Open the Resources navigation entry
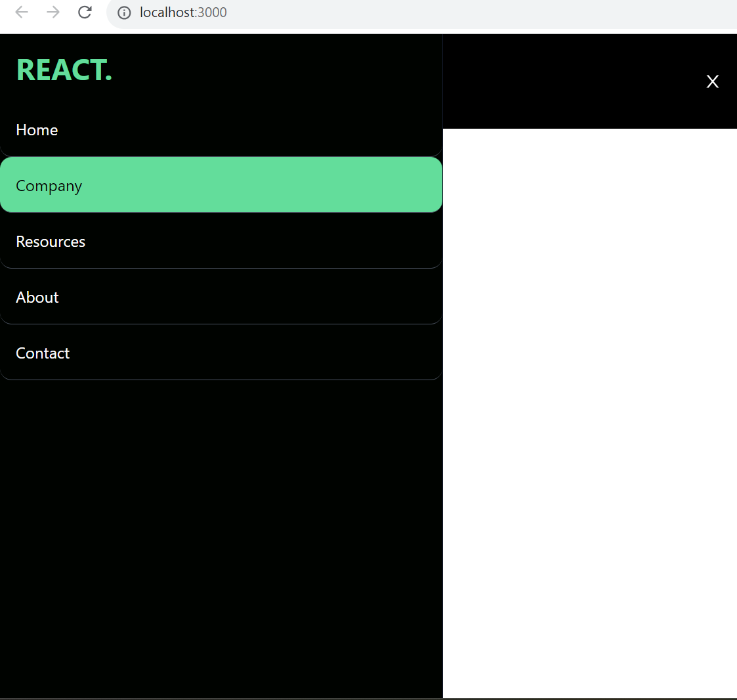Viewport: 737px width, 700px height. click(51, 241)
